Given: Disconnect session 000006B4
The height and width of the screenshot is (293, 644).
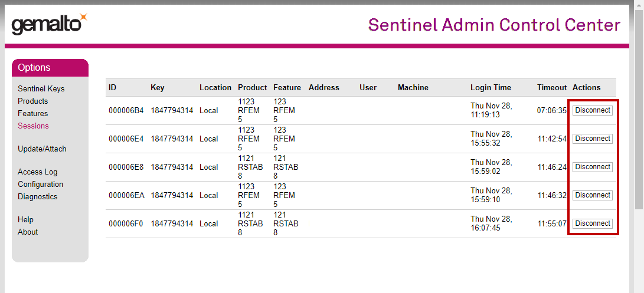Looking at the screenshot, I should coord(593,110).
